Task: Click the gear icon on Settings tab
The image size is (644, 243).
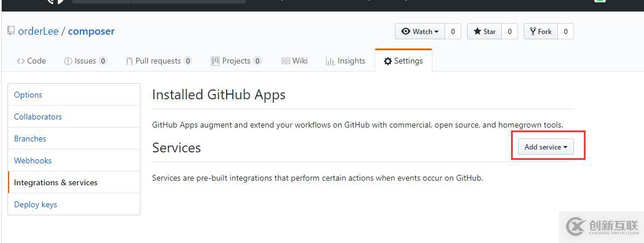Action: [x=388, y=61]
